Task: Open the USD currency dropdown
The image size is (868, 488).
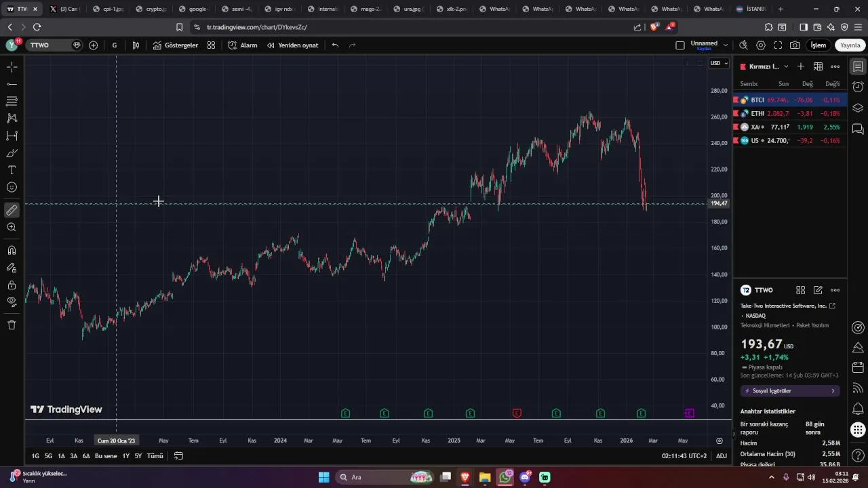Action: [x=719, y=63]
